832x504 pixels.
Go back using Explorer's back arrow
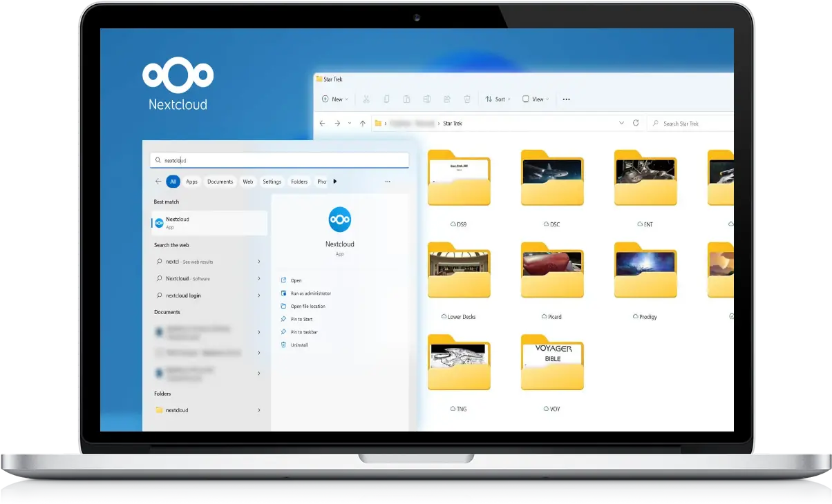coord(322,123)
